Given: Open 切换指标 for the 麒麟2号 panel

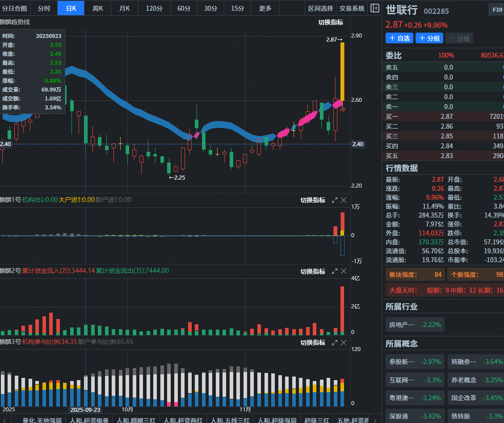Looking at the screenshot, I should (x=313, y=272).
